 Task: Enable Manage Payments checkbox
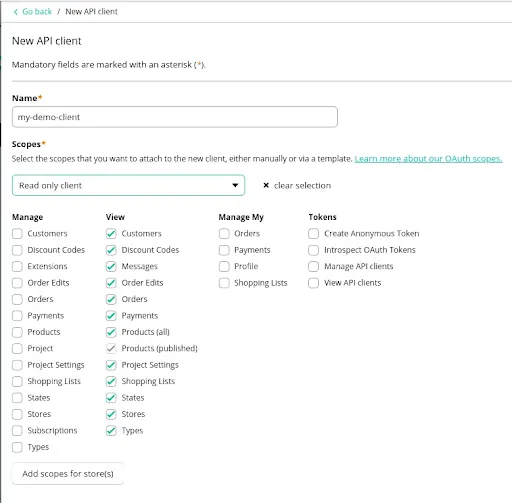point(17,316)
